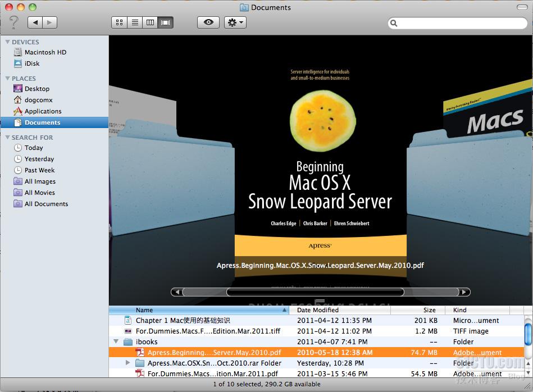Select the Chapter 1 Mac document row
533x392 pixels.
point(316,321)
